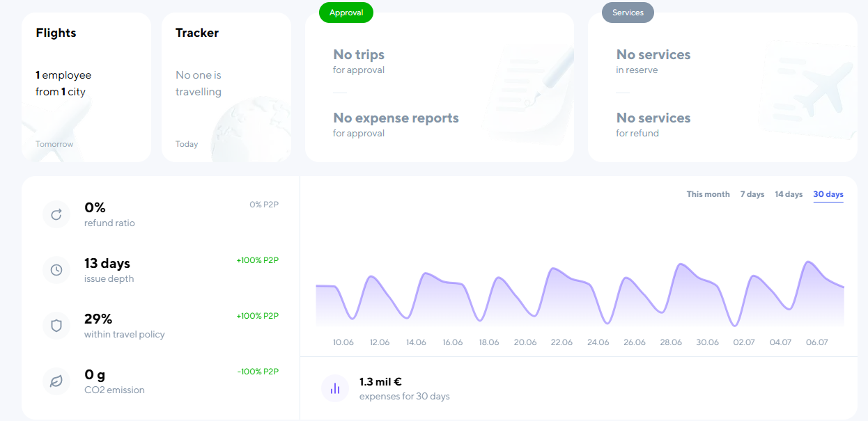This screenshot has height=421, width=868.
Task: Select the 7 days chart range
Action: pos(752,194)
